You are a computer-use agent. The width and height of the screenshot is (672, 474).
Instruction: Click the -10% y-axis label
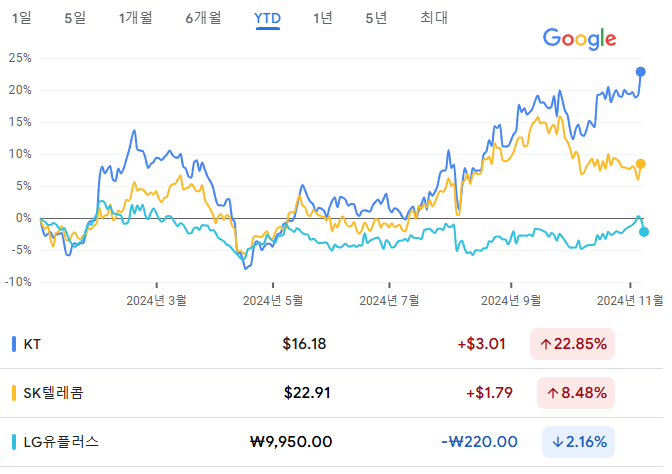(x=18, y=282)
